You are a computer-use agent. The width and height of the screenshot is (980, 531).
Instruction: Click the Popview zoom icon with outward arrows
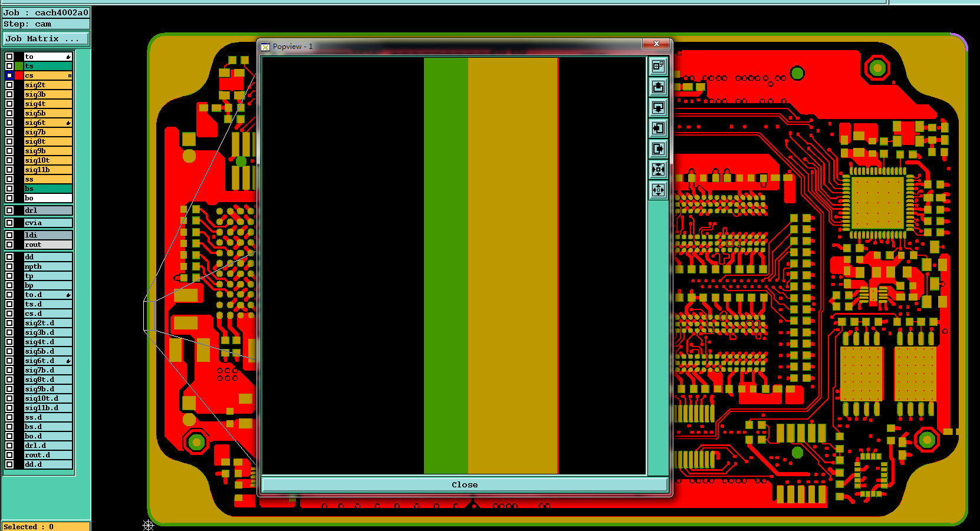(658, 190)
